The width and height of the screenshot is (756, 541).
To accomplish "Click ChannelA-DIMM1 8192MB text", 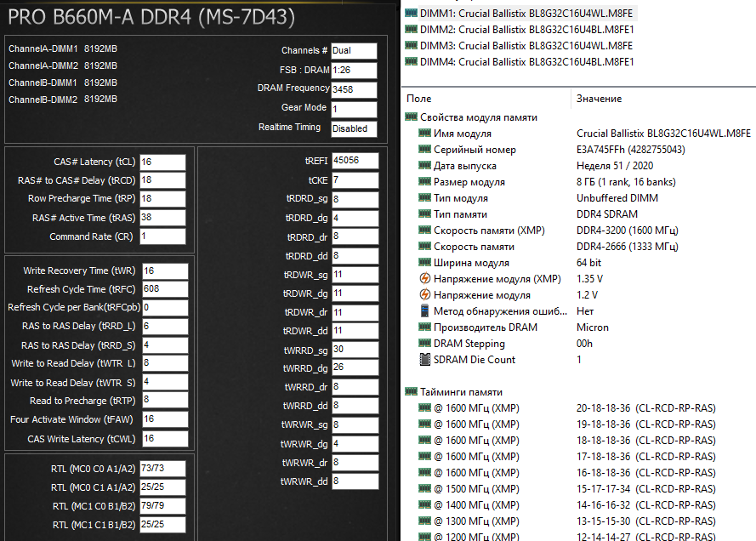I will tap(63, 48).
